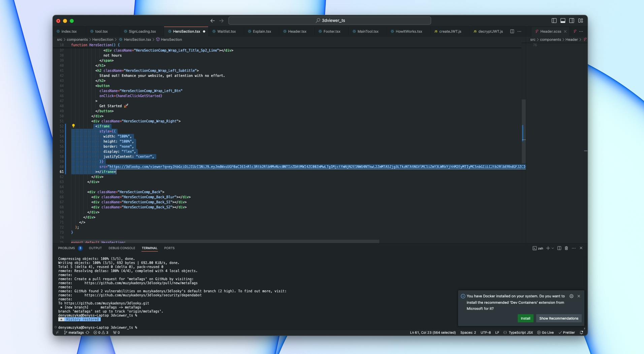Image resolution: width=644 pixels, height=354 pixels.
Task: Change end of line sequence LF
Action: tap(497, 332)
